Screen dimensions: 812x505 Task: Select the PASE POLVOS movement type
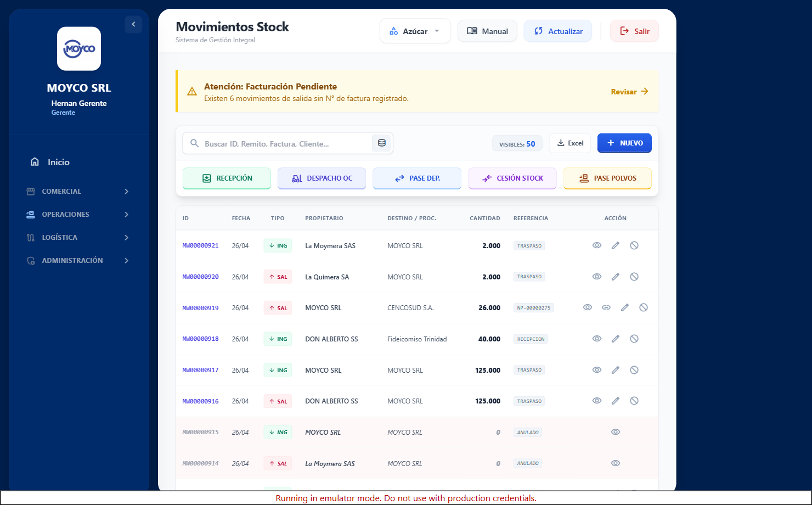coord(607,178)
